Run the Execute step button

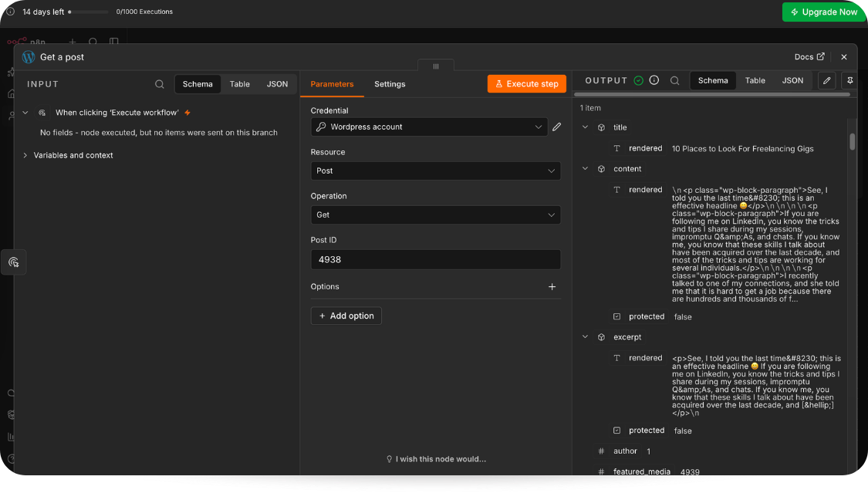(x=526, y=84)
